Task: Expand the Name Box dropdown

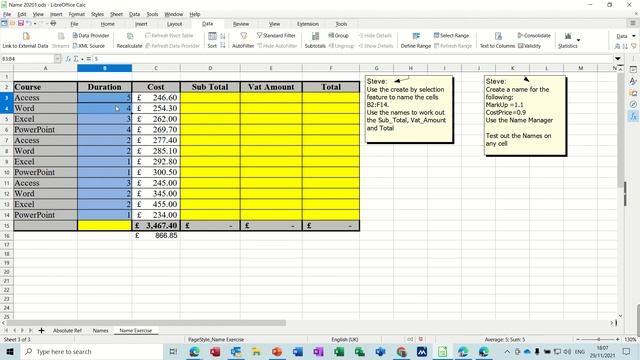Action: coord(57,59)
